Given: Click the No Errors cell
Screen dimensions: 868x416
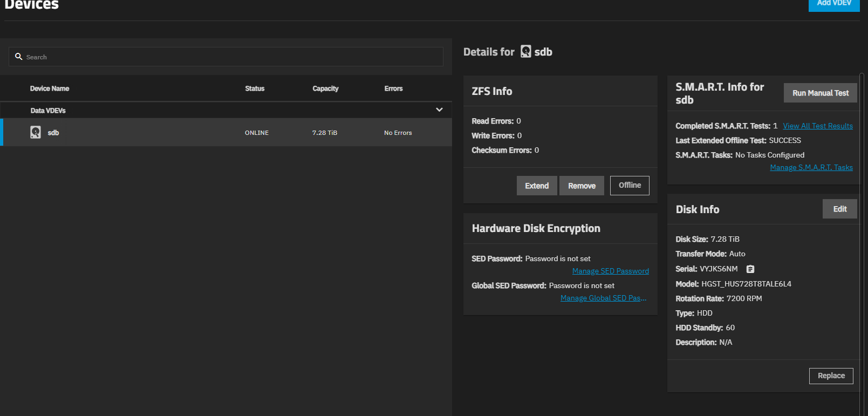Looking at the screenshot, I should (x=398, y=133).
